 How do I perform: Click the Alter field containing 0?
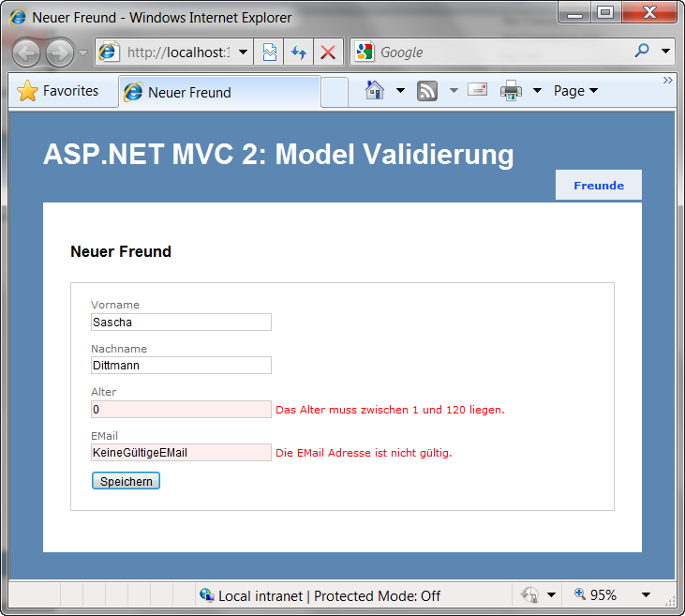click(x=181, y=409)
